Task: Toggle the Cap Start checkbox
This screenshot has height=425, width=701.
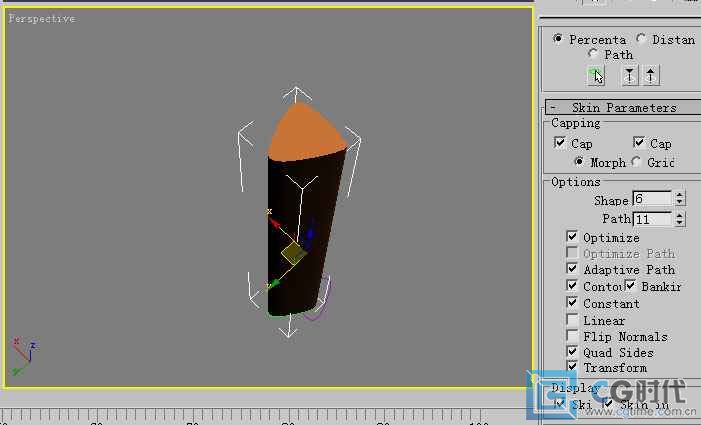Action: point(559,143)
